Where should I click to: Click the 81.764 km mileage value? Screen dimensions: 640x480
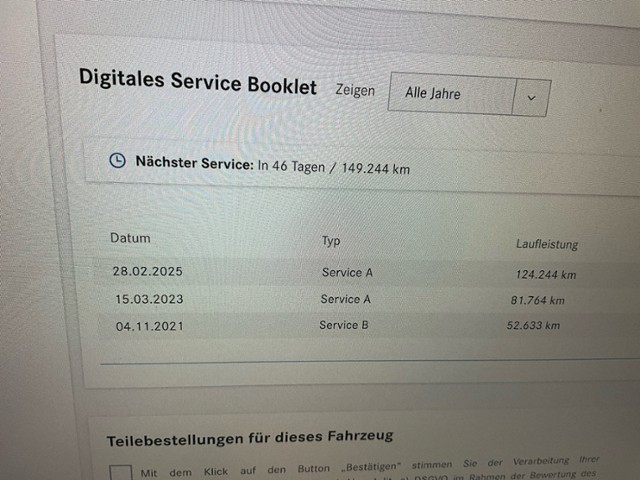537,300
